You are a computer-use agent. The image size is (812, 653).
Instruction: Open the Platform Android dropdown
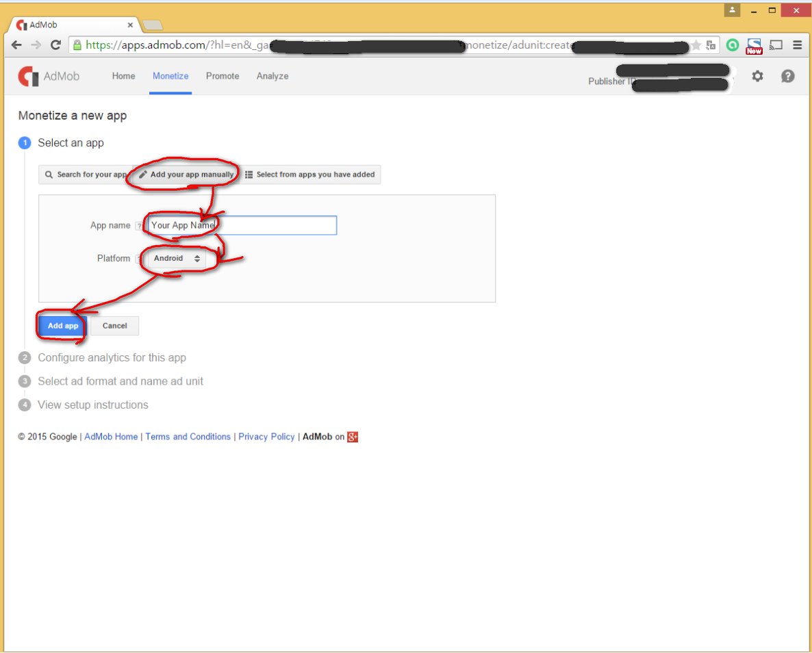pos(177,259)
